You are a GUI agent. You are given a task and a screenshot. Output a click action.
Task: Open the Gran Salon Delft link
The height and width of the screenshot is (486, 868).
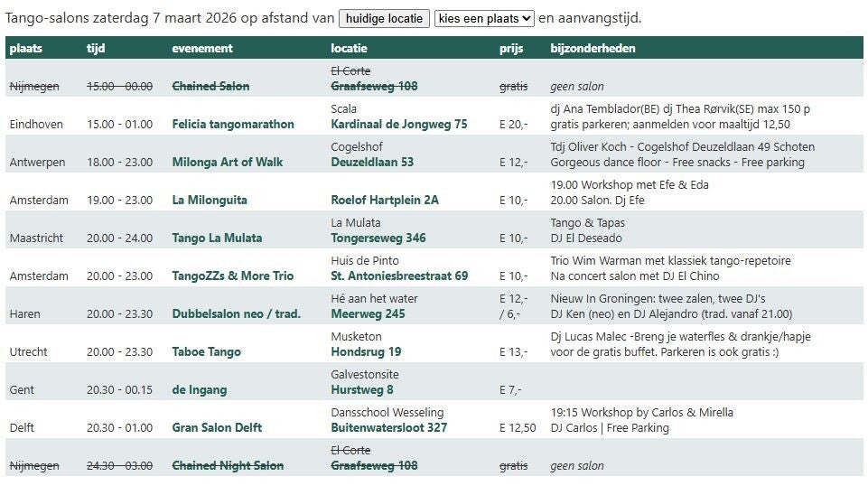(217, 427)
